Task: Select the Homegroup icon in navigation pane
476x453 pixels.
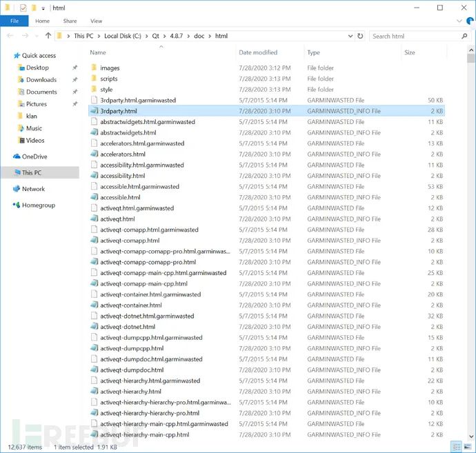Action: coord(17,205)
